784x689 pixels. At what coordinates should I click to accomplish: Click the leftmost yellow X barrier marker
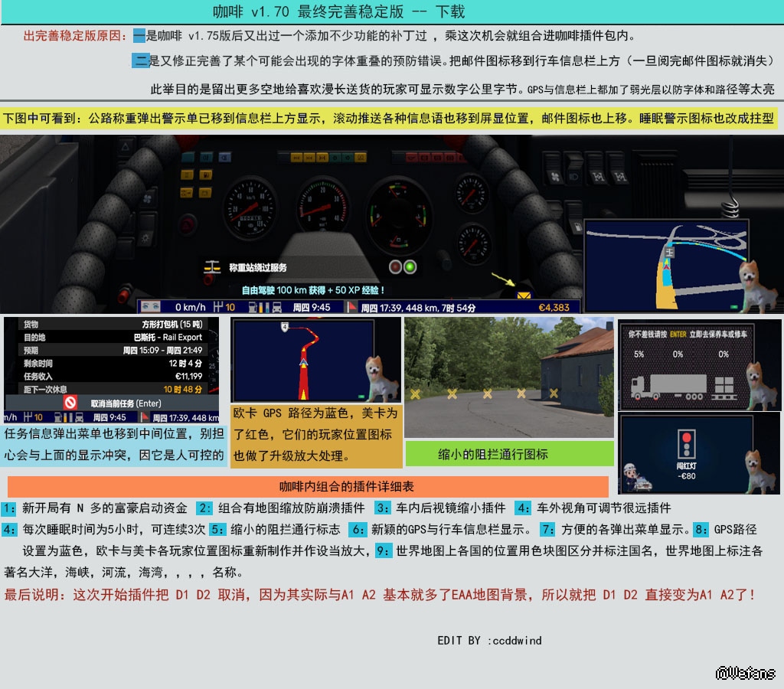pyautogui.click(x=415, y=394)
